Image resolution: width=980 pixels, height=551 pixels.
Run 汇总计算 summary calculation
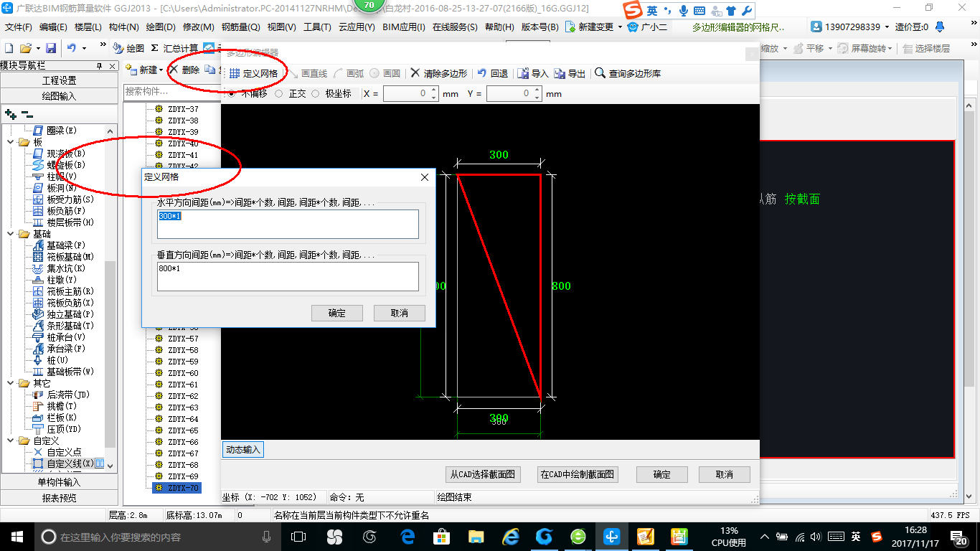pyautogui.click(x=174, y=48)
